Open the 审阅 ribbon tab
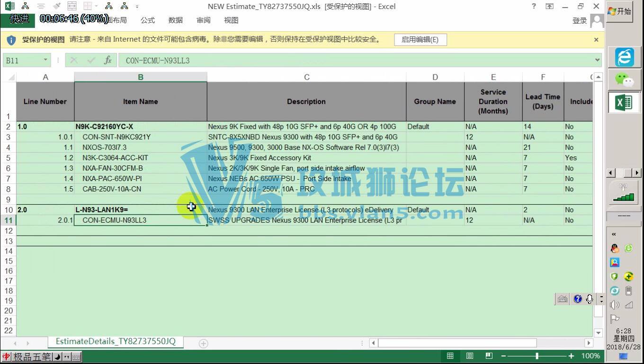Screen dimensions: 644x364 pyautogui.click(x=204, y=20)
